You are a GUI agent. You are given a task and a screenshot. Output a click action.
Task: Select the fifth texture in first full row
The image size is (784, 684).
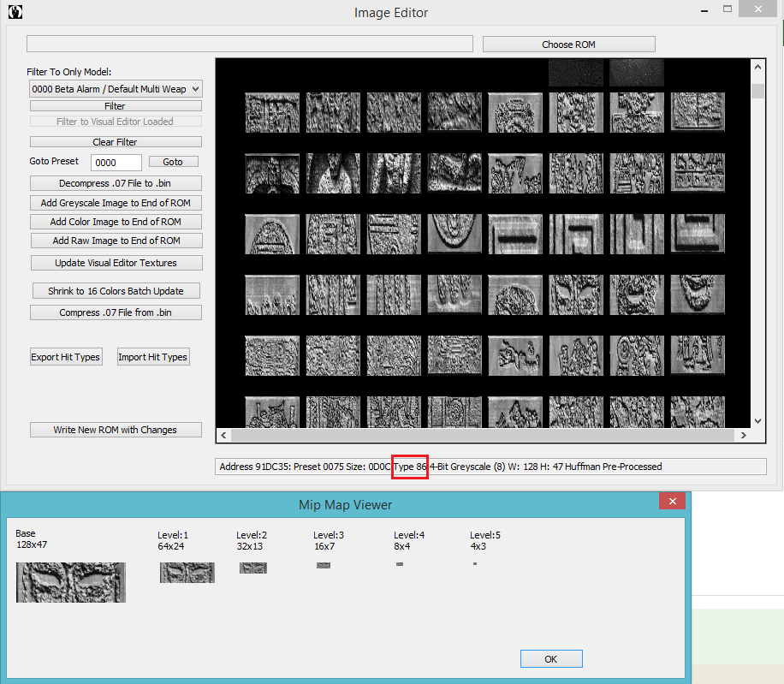click(515, 112)
